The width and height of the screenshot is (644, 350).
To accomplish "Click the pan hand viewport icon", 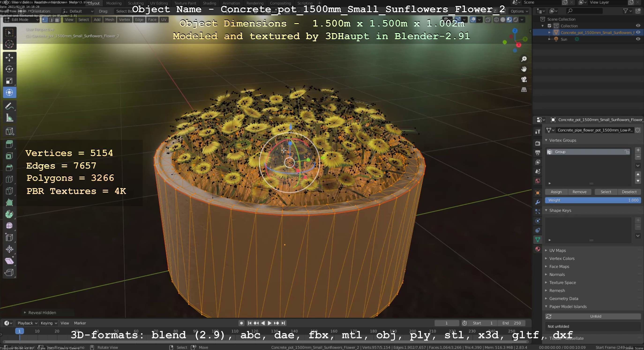I will pyautogui.click(x=524, y=69).
